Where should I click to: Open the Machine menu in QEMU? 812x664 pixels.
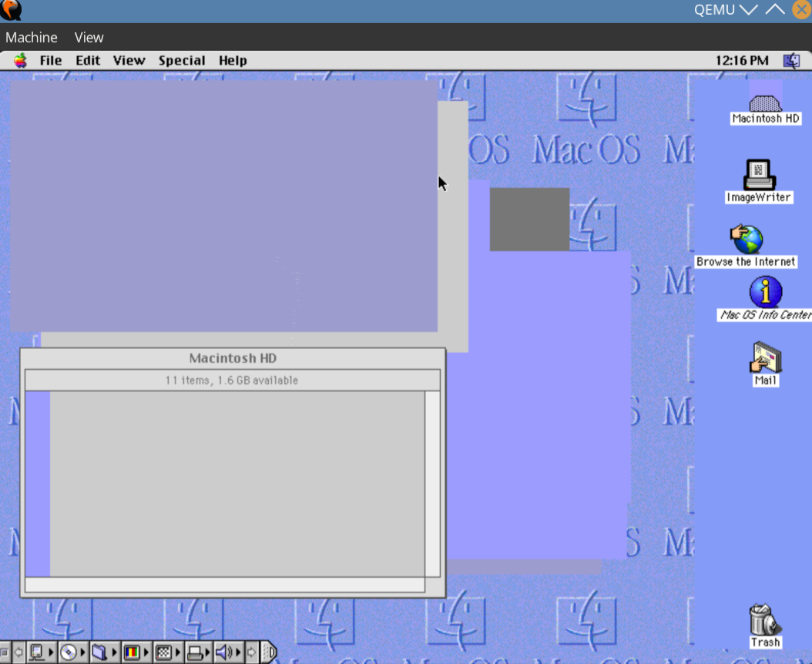[x=31, y=37]
